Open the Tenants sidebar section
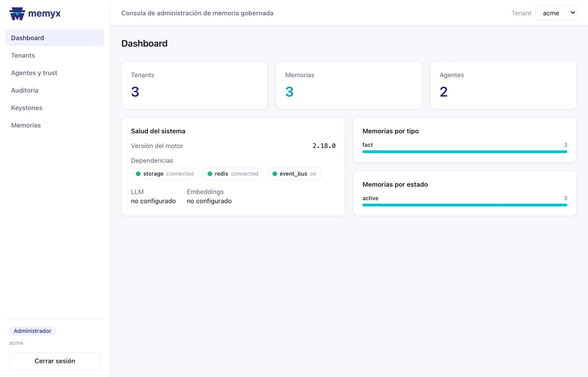This screenshot has height=377, width=588. [55, 55]
